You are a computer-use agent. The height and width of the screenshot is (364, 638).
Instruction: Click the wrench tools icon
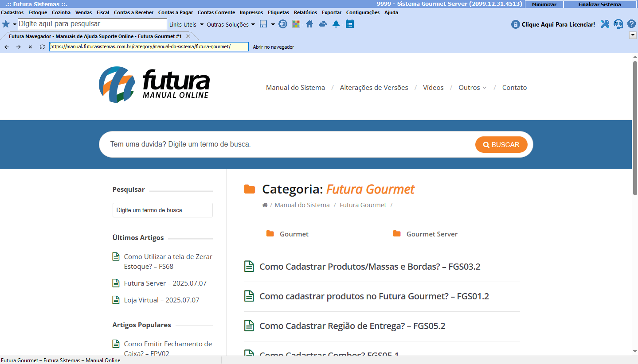605,24
